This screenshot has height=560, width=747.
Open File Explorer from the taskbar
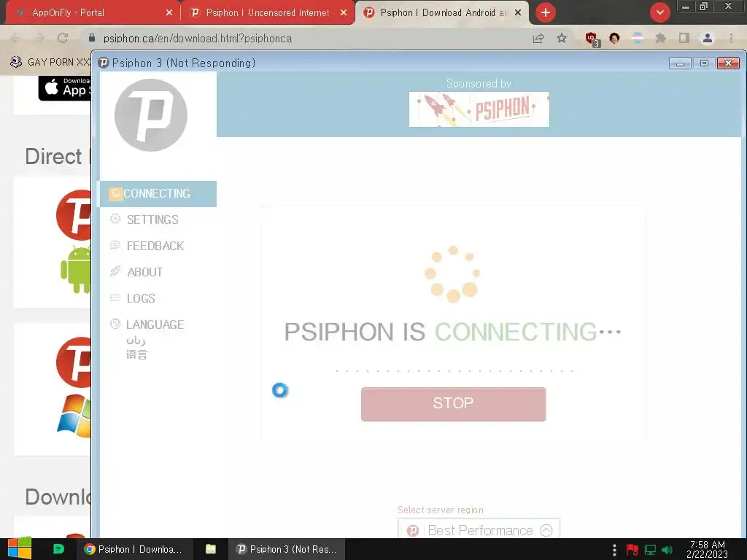(211, 549)
